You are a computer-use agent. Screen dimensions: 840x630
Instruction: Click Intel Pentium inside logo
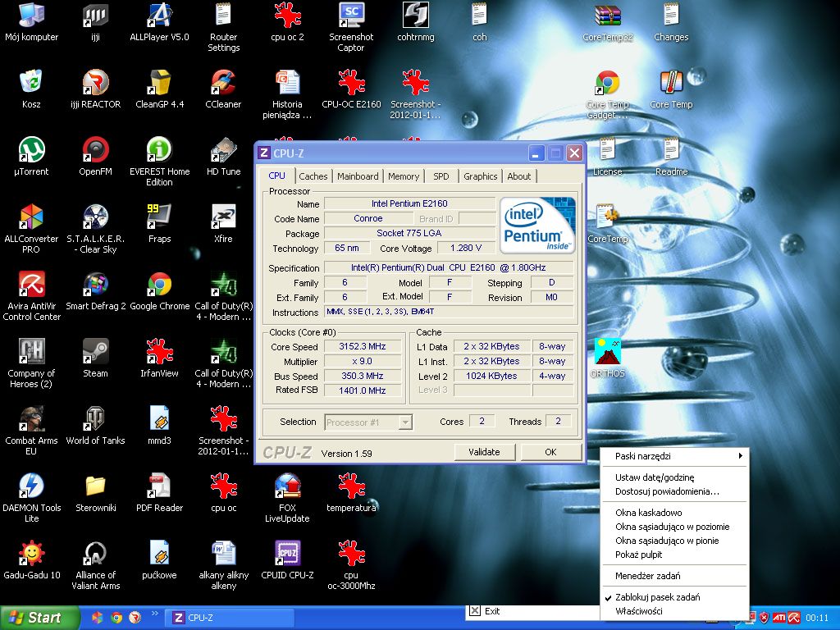(537, 225)
